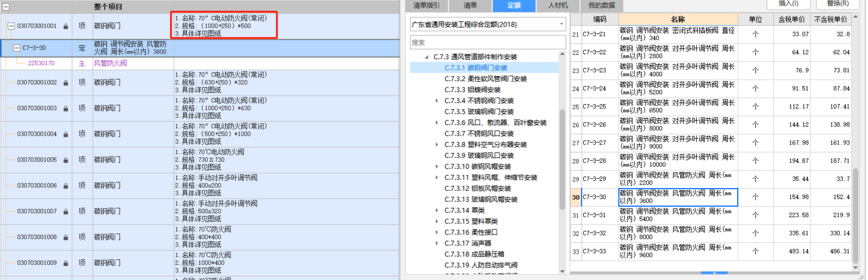This screenshot has height=280, width=868.
Task: Select C.7.3.2 柔性软风管阀门安装
Action: point(486,79)
